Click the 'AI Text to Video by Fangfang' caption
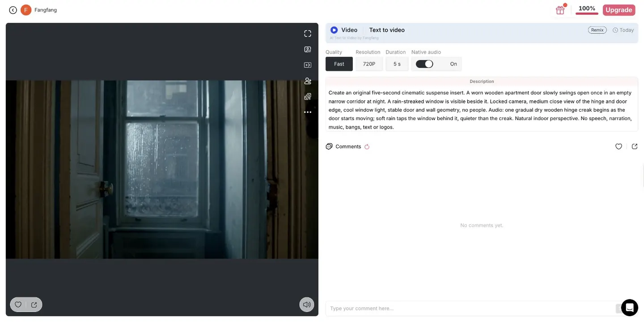This screenshot has height=322, width=644. click(x=354, y=38)
